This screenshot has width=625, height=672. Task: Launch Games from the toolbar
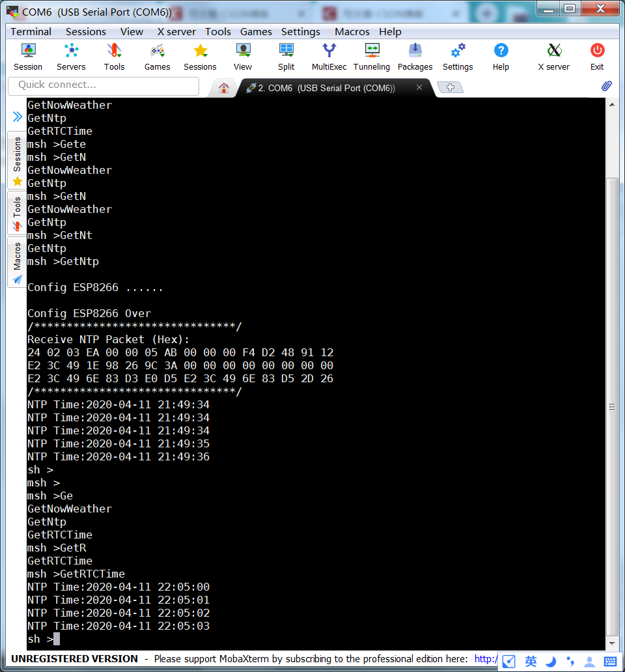coord(157,55)
